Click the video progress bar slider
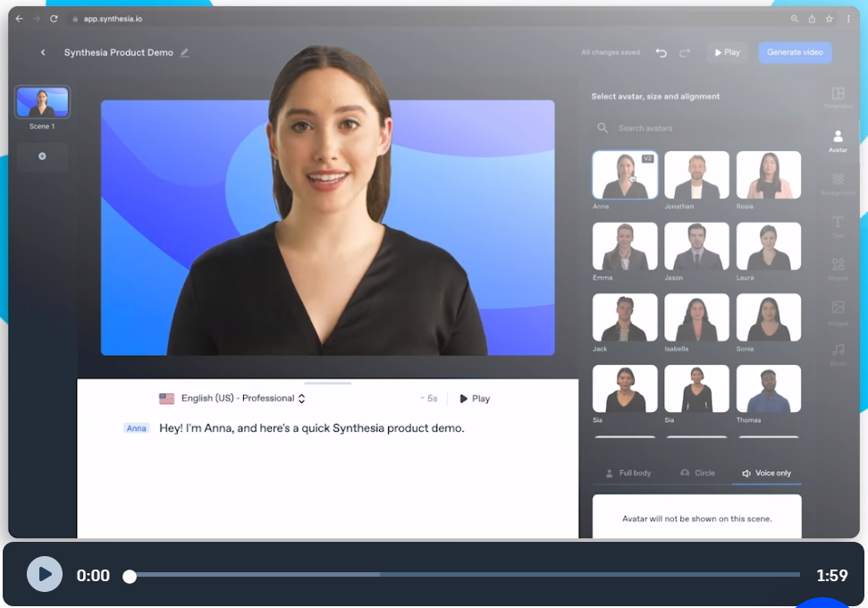 [x=465, y=575]
